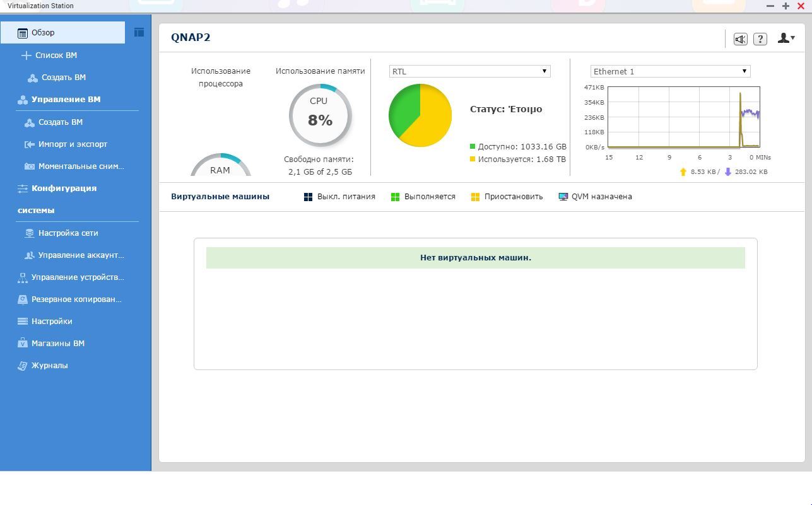Click the RAM usage gauge
The width and height of the screenshot is (812, 505).
point(221,165)
